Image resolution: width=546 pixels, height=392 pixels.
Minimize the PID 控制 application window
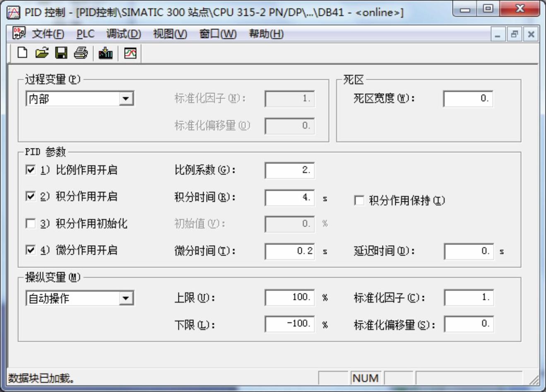(x=465, y=10)
